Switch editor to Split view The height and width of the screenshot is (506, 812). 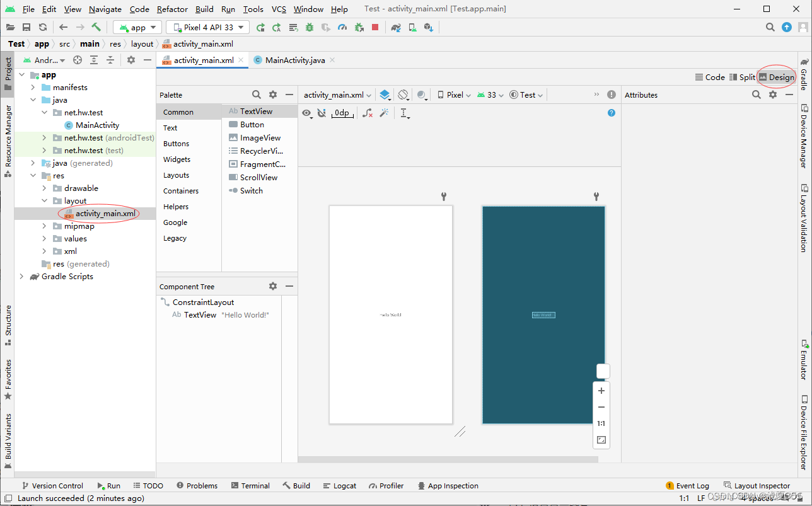(742, 77)
